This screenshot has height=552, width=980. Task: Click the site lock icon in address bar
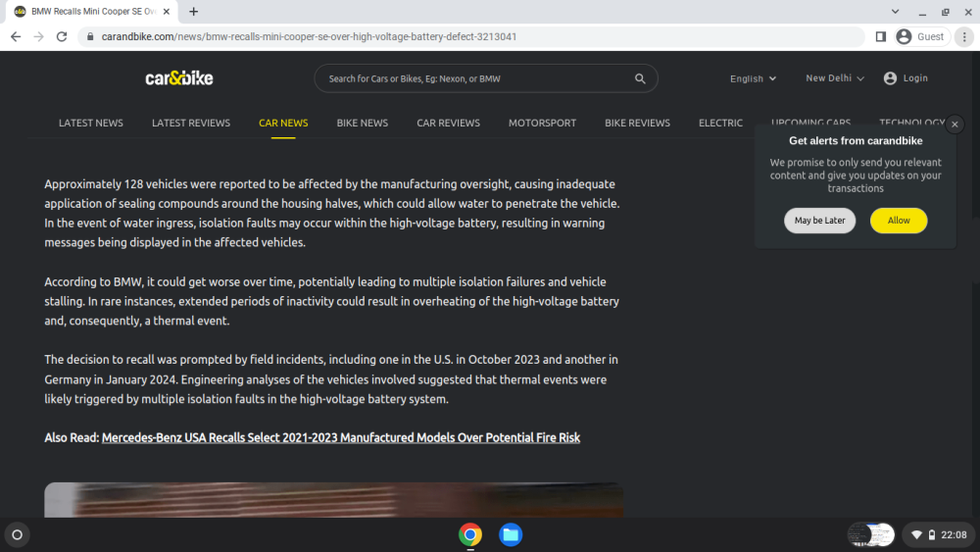90,37
